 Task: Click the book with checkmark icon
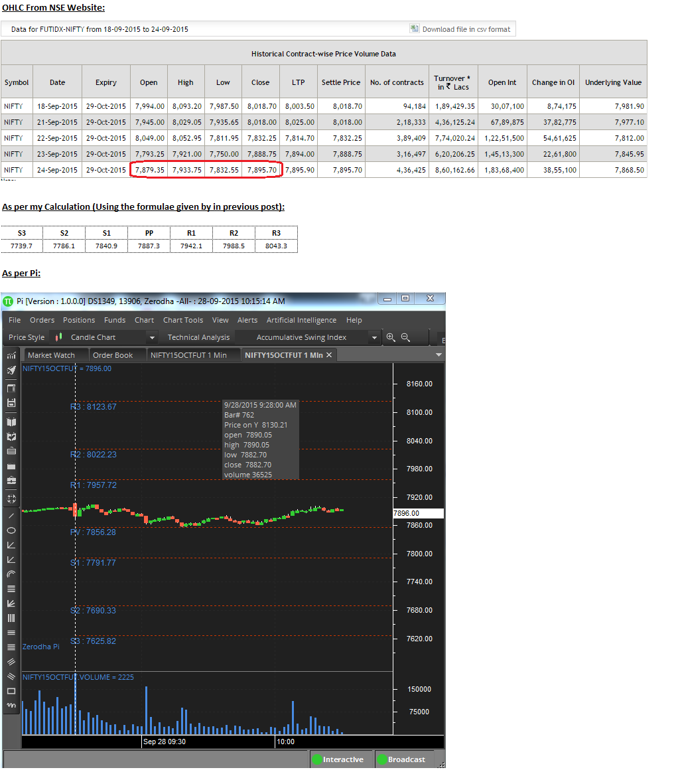[11, 437]
